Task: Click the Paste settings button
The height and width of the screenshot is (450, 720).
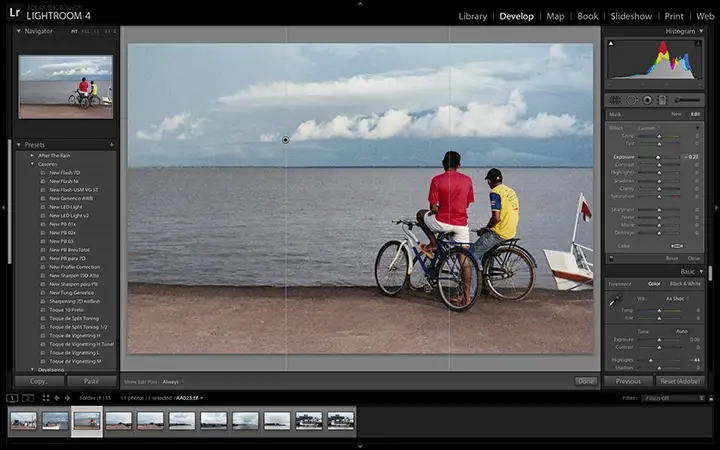Action: pos(91,381)
